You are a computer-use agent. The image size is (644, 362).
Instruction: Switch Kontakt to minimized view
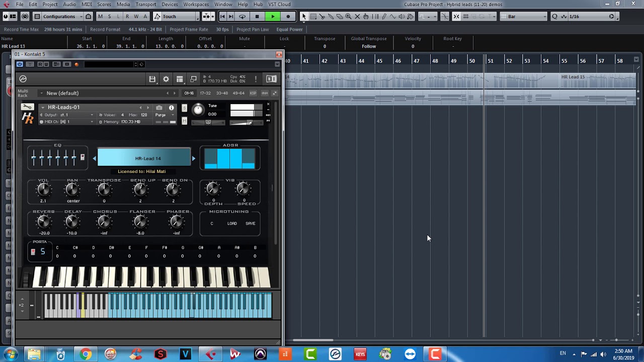(x=193, y=79)
